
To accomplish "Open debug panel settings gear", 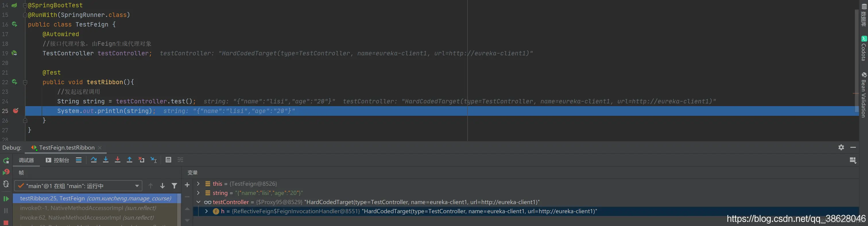I will pos(841,147).
